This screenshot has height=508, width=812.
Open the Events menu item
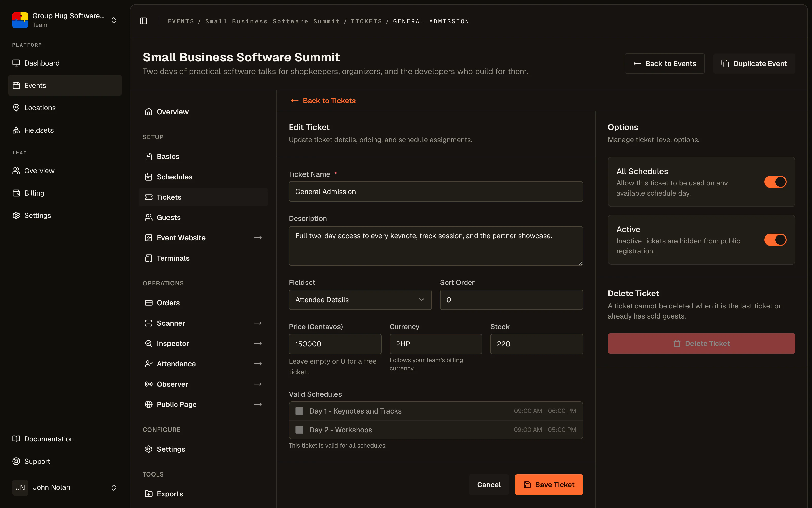(65, 85)
